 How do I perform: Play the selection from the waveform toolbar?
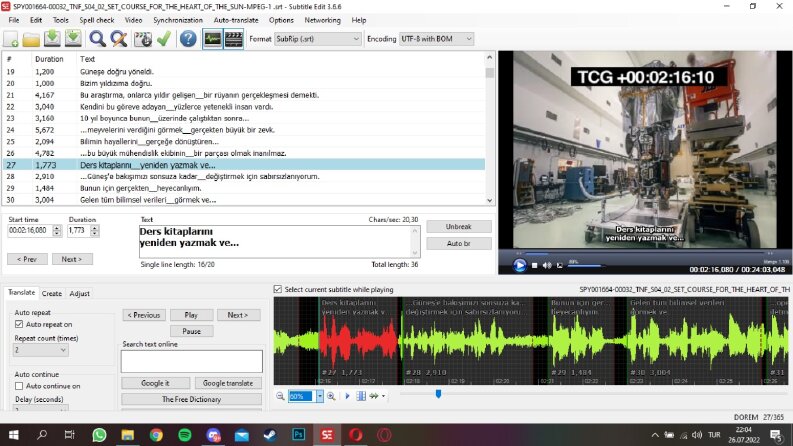347,396
